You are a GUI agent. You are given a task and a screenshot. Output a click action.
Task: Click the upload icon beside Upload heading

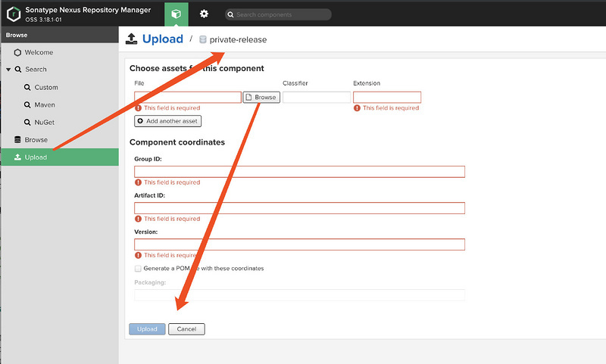pos(131,39)
